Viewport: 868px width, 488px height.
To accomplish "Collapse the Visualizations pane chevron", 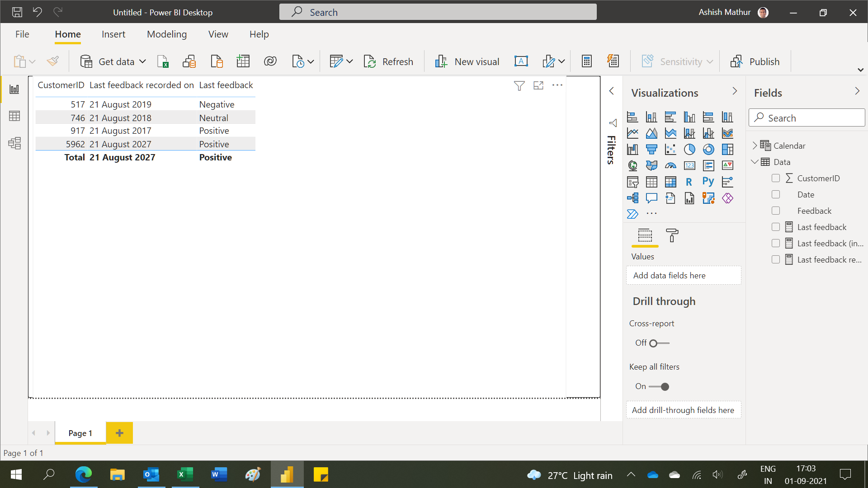I will point(735,91).
